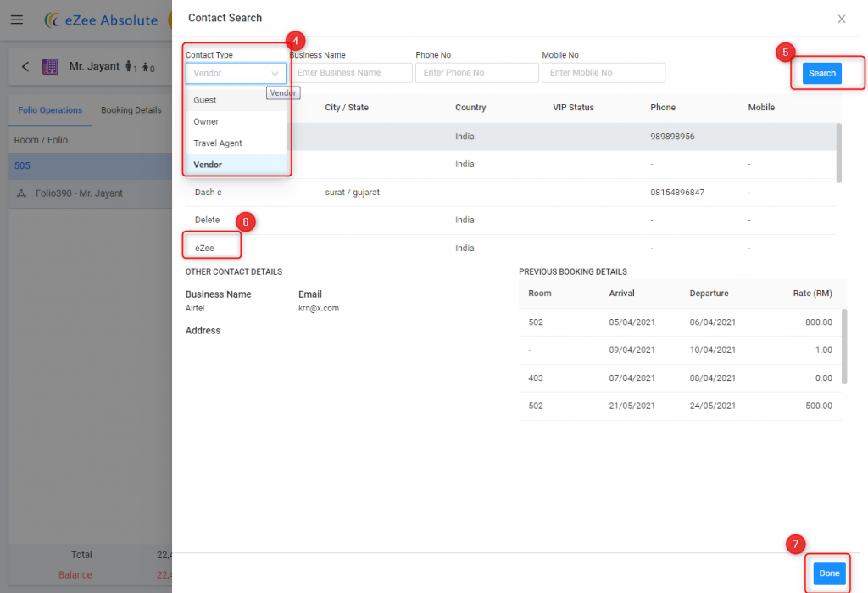The width and height of the screenshot is (868, 593).
Task: Click the Country column header
Action: pyautogui.click(x=470, y=108)
